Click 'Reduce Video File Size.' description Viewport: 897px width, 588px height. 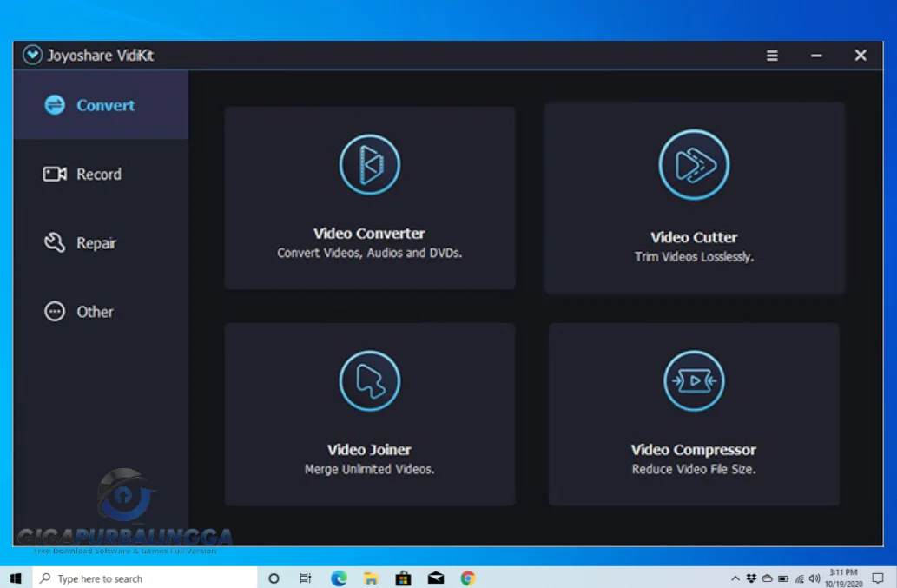[694, 469]
